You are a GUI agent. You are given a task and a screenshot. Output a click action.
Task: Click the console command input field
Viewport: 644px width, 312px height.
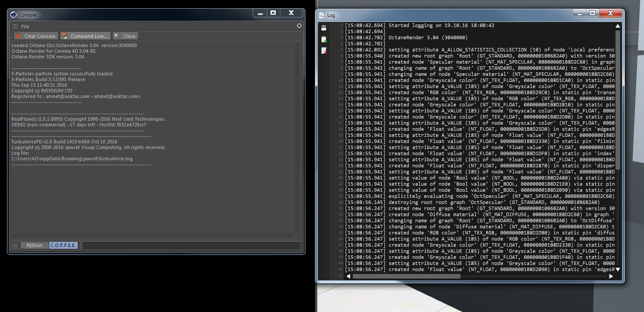click(x=192, y=246)
